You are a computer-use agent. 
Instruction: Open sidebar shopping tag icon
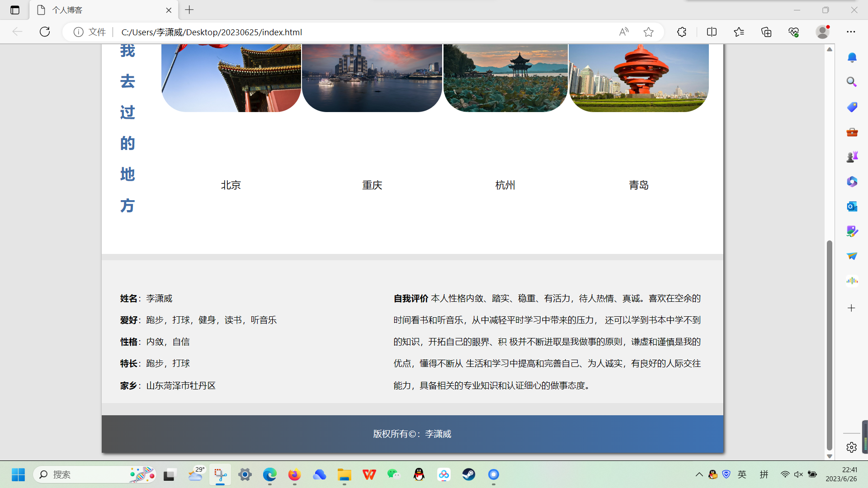tap(852, 107)
